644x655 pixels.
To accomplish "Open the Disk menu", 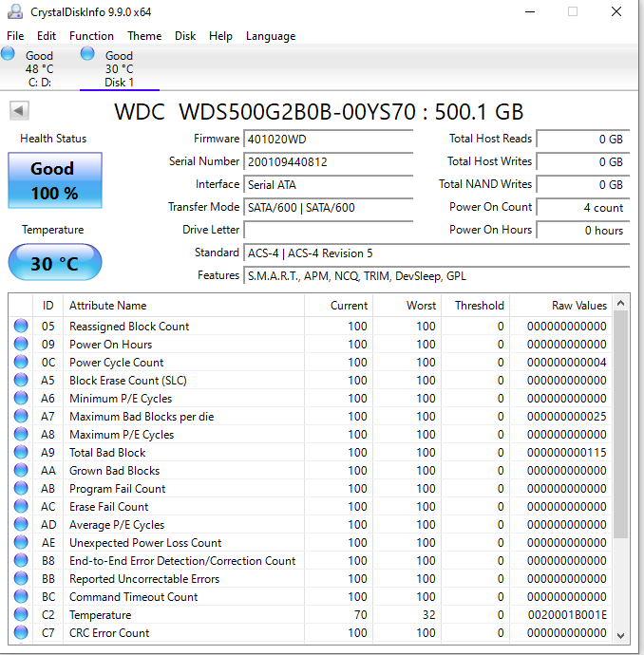I will click(185, 36).
